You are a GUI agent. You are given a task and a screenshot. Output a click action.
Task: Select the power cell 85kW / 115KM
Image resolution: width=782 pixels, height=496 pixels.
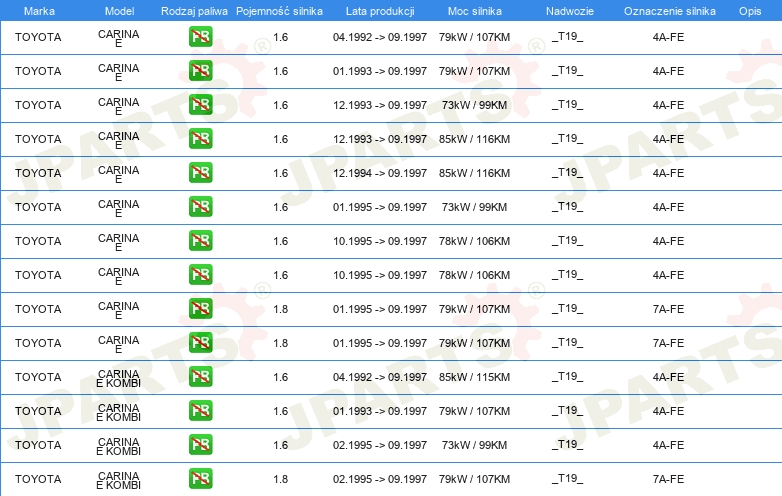pyautogui.click(x=474, y=377)
